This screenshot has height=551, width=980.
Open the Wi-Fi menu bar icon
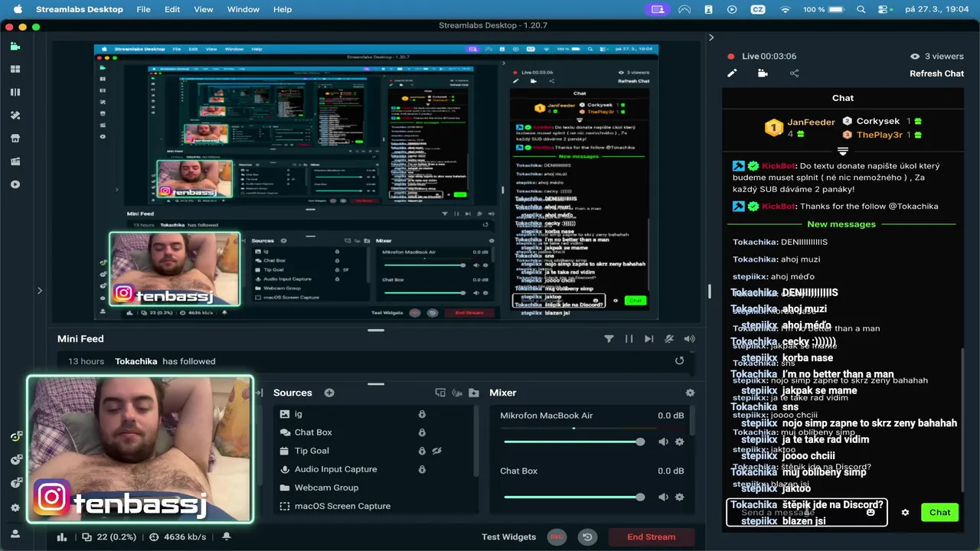pos(785,9)
